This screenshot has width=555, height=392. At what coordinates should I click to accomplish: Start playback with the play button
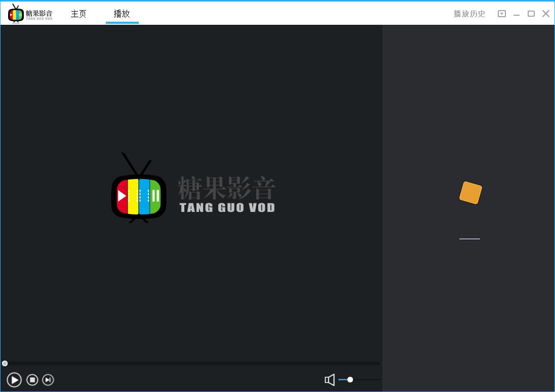point(14,380)
